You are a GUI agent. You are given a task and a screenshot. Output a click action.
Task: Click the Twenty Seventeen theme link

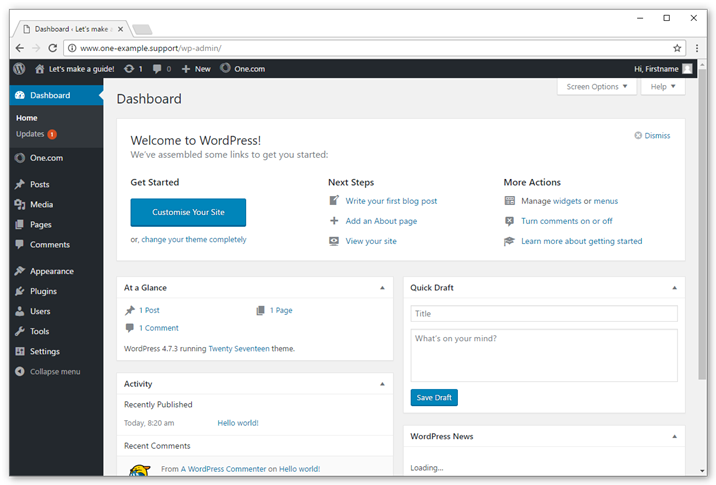[x=239, y=348]
